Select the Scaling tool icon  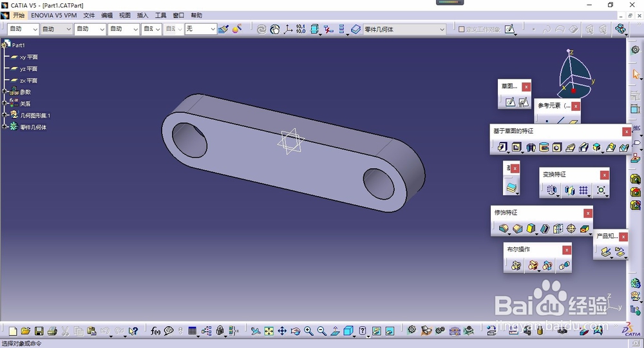601,190
